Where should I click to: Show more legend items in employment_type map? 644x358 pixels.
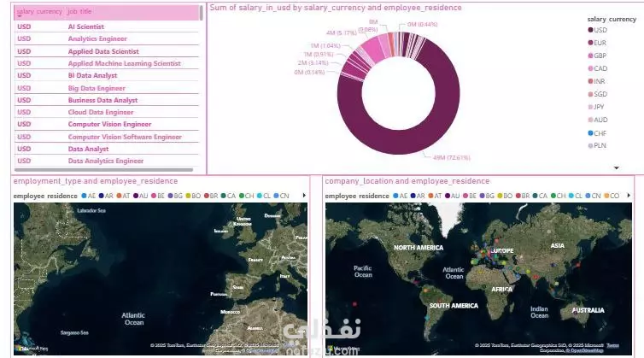(304, 196)
